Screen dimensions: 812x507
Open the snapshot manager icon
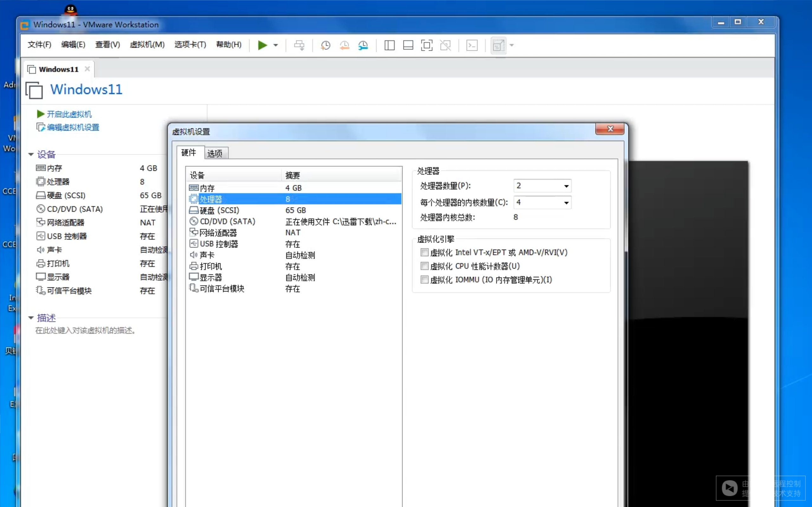363,45
